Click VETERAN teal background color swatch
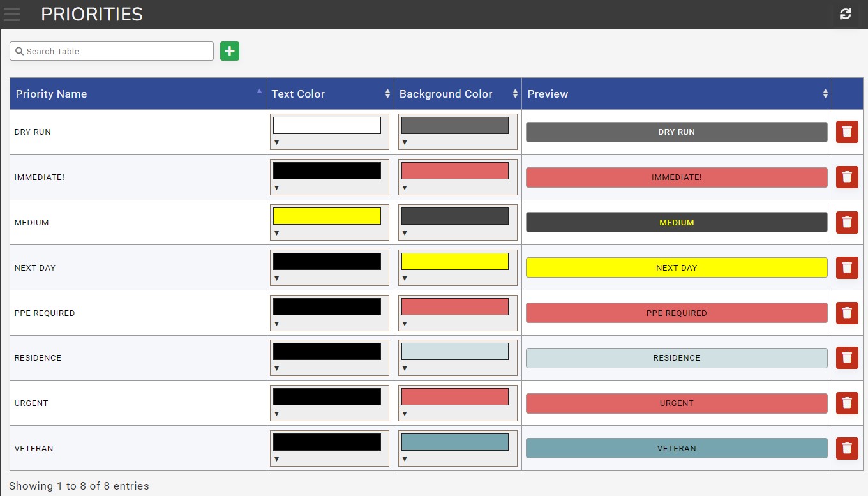Screen dimensions: 868x496 tap(454, 442)
